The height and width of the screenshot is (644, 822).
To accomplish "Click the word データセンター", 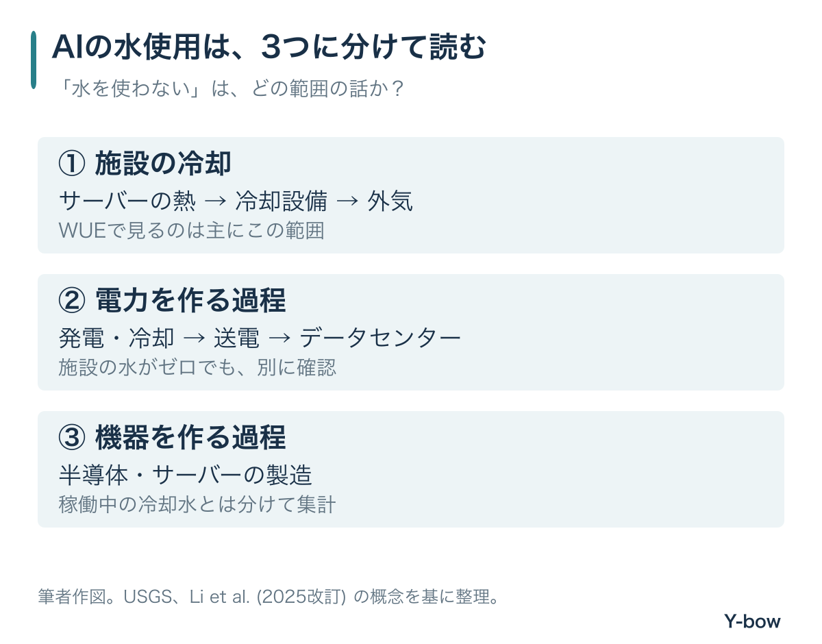I will coord(381,338).
